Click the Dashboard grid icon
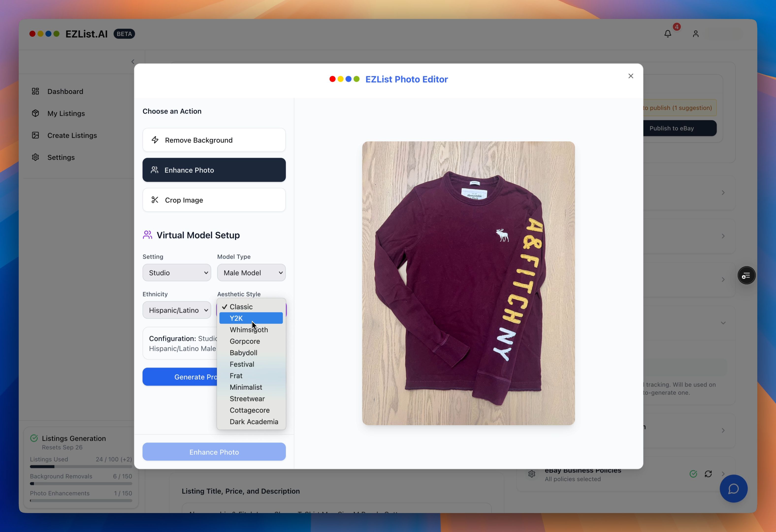The image size is (776, 532). pyautogui.click(x=35, y=91)
